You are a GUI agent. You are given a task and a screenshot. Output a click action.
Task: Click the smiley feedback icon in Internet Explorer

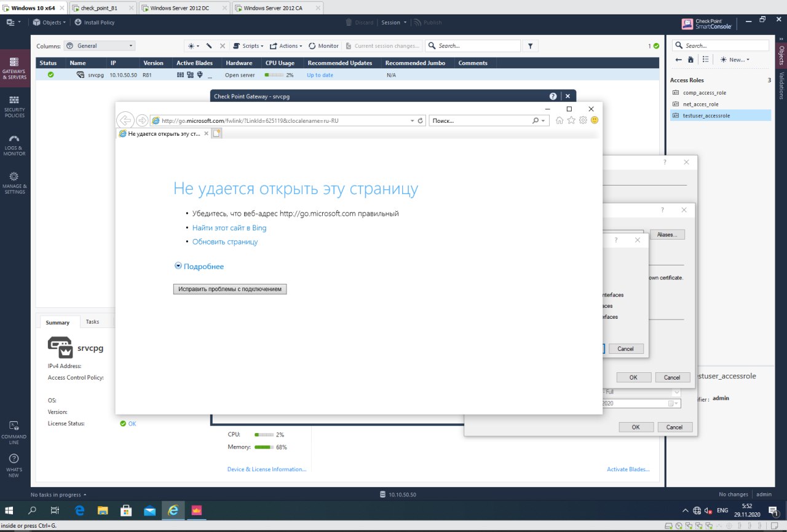click(x=595, y=120)
